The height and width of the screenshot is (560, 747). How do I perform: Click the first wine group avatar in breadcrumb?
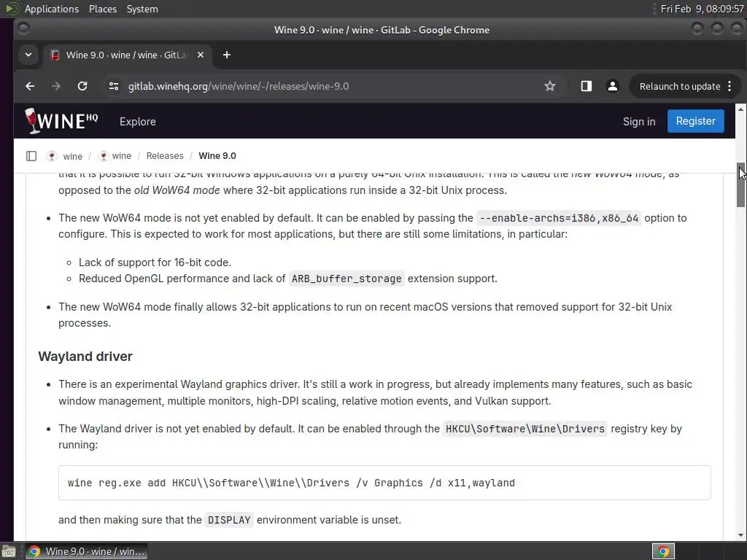[x=52, y=156]
